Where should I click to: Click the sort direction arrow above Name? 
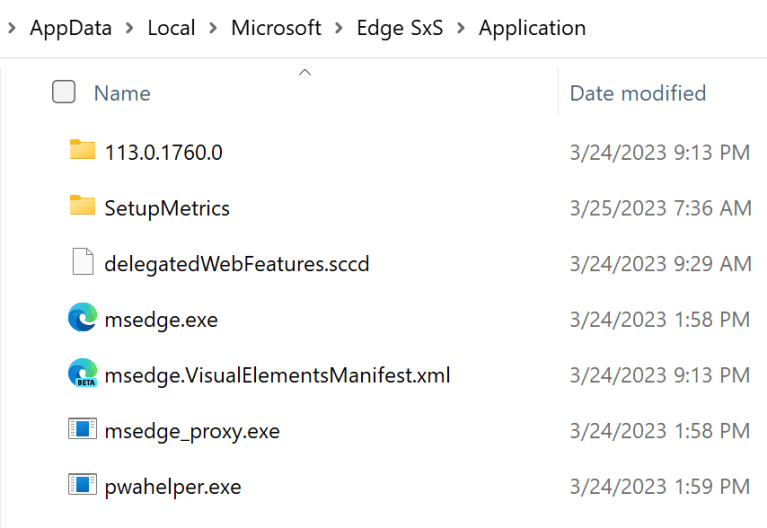pyautogui.click(x=305, y=71)
